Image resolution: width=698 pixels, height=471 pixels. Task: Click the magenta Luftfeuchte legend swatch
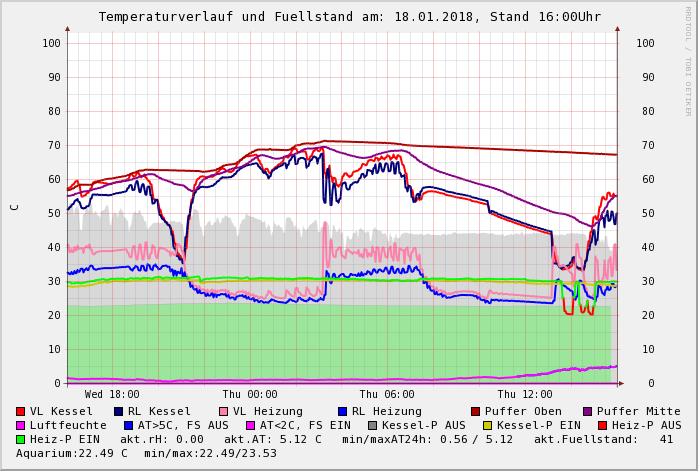point(21,426)
